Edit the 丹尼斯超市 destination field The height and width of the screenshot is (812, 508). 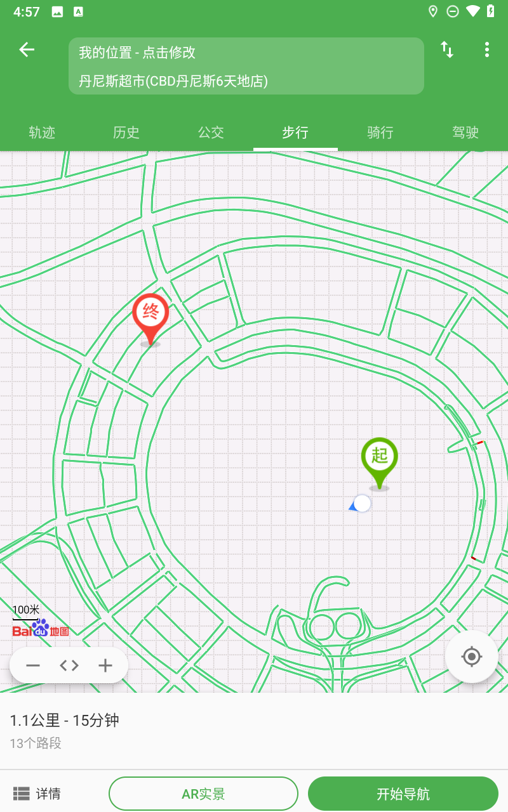click(246, 81)
